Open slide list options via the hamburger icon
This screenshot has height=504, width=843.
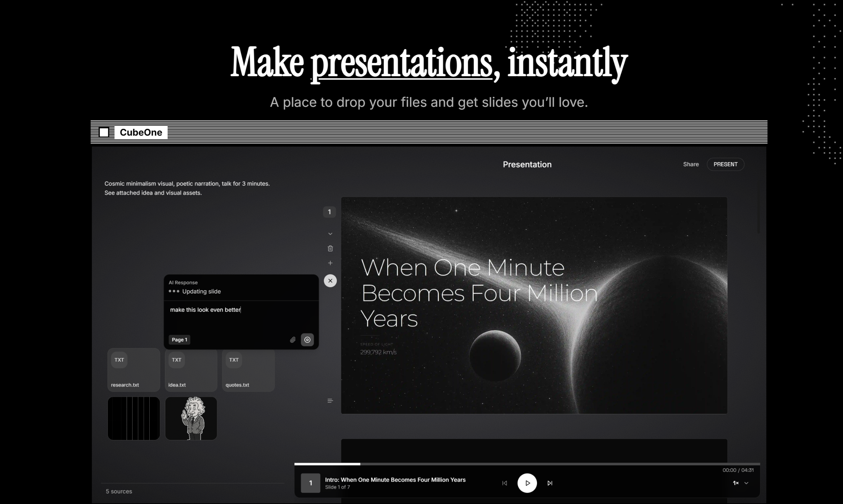point(330,401)
